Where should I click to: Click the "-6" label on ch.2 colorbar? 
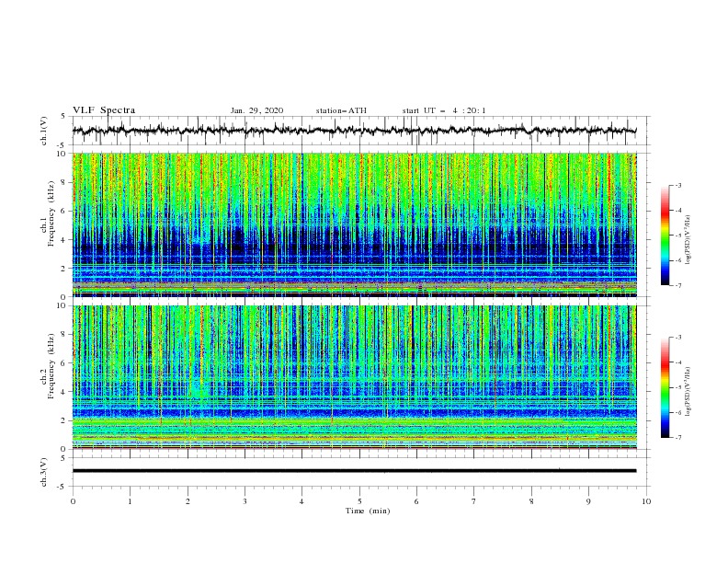[x=677, y=412]
